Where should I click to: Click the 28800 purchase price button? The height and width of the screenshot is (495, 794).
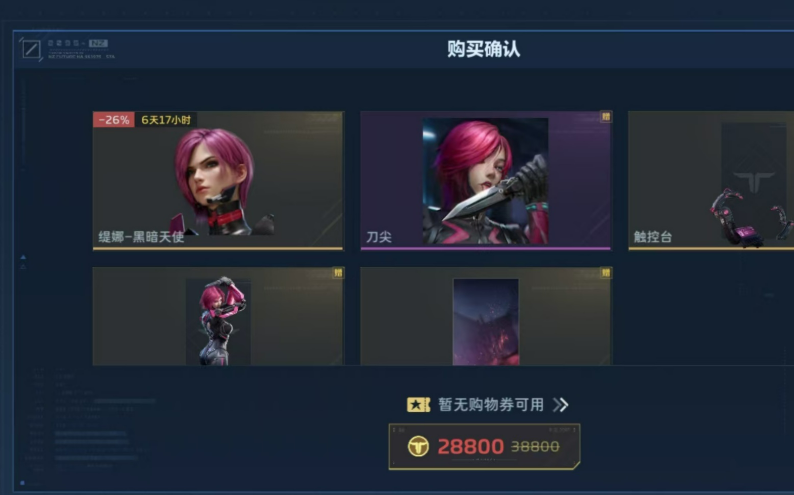point(485,446)
